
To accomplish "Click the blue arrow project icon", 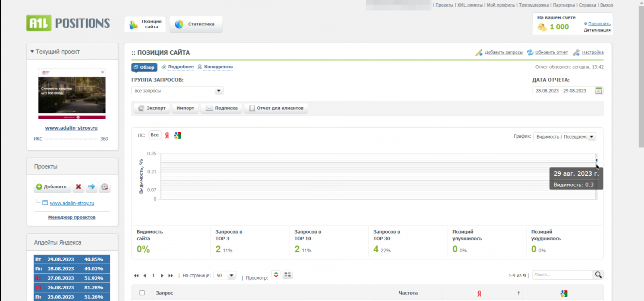I will click(91, 187).
